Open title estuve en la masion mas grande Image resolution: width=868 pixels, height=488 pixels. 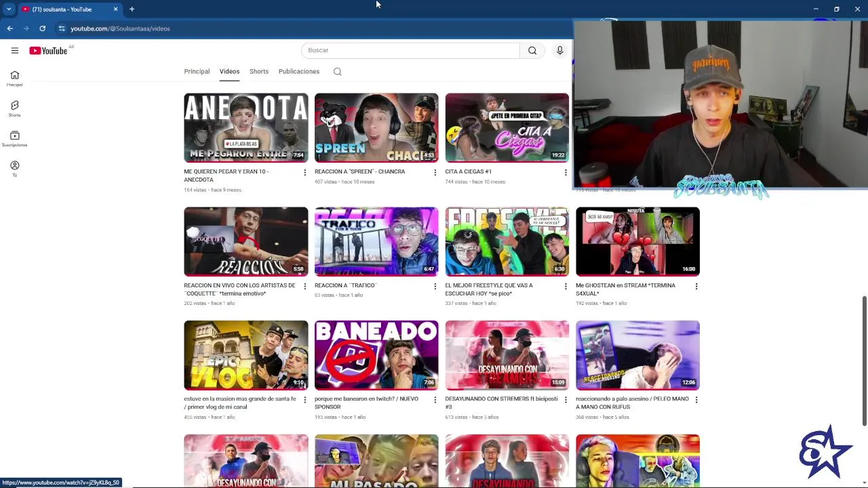click(240, 403)
